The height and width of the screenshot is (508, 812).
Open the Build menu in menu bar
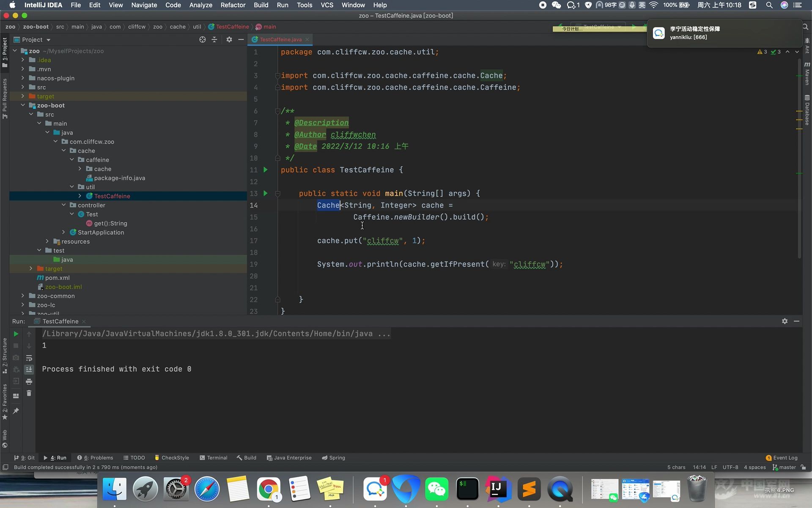pyautogui.click(x=261, y=5)
